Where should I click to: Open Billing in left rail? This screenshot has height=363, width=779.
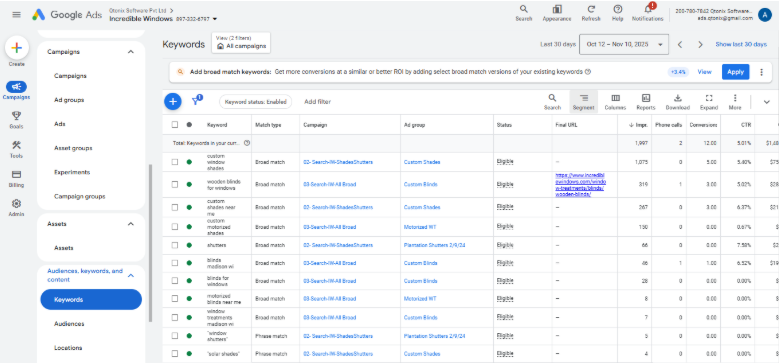tap(16, 178)
